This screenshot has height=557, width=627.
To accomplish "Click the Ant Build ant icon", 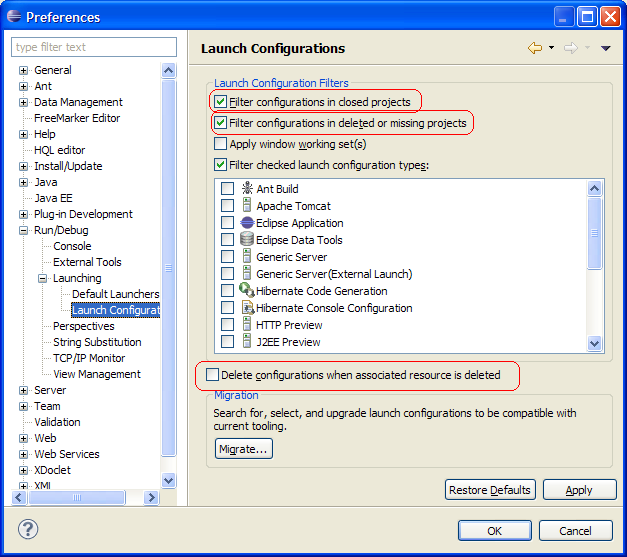I will pyautogui.click(x=247, y=188).
